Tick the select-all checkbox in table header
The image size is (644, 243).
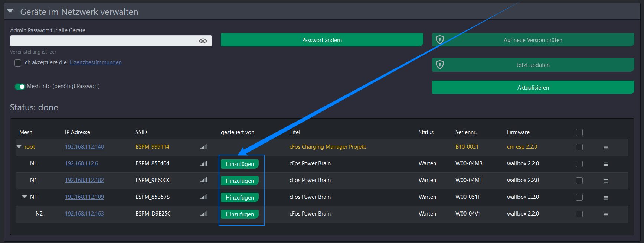(x=579, y=132)
